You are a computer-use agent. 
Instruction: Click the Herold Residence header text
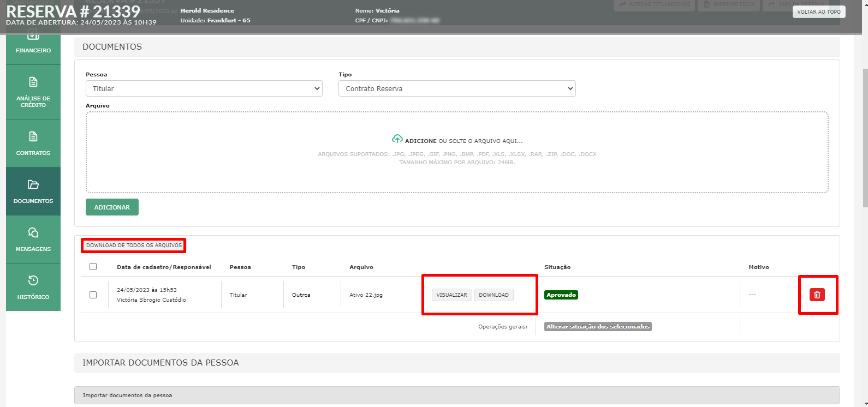click(207, 11)
